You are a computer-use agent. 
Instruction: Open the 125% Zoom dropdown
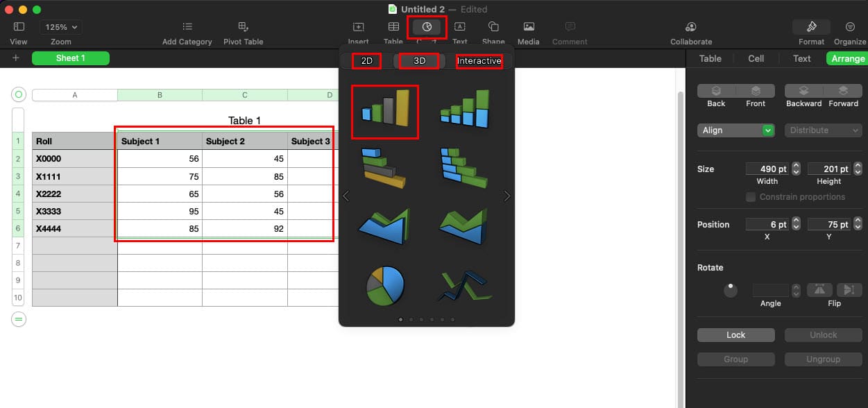(61, 27)
